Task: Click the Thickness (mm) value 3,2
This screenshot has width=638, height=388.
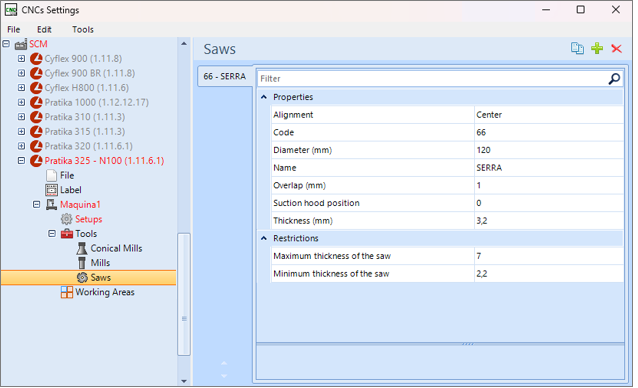Action: (x=548, y=221)
